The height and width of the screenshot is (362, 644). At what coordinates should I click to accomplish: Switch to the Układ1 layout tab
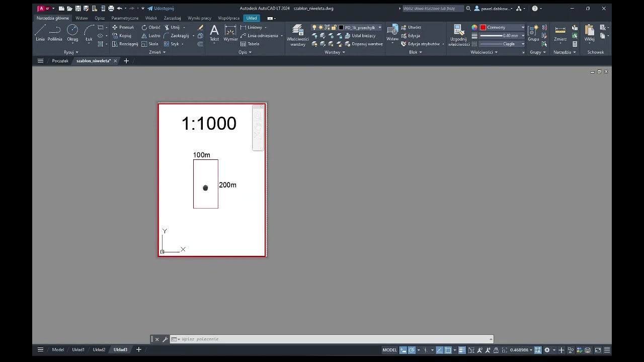(x=78, y=350)
